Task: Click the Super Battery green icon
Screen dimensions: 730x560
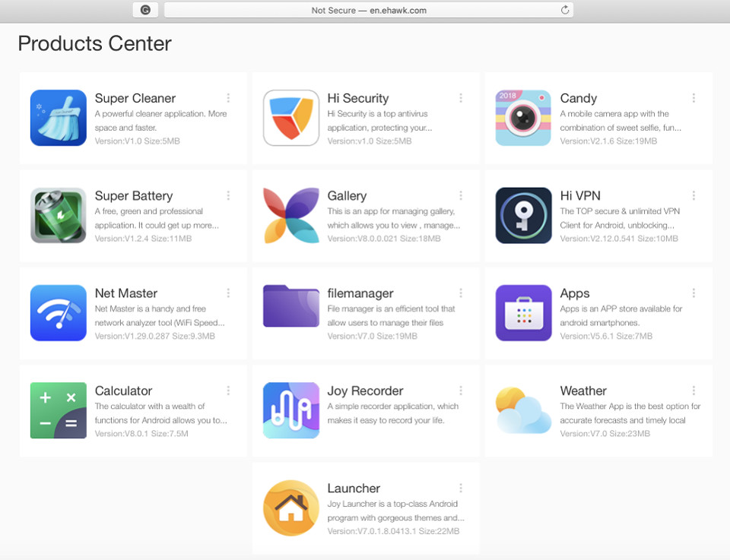Action: point(59,216)
